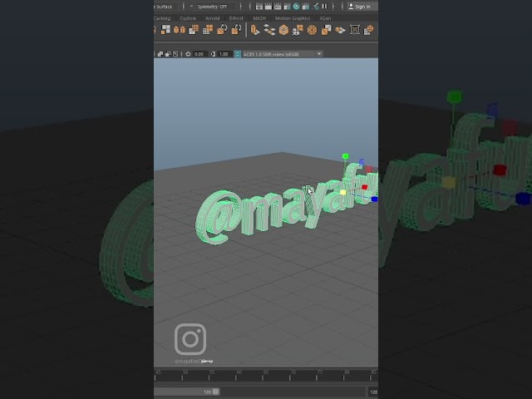Expand the arrow left of Symmetry
Image resolution: width=532 pixels, height=399 pixels.
pos(191,7)
